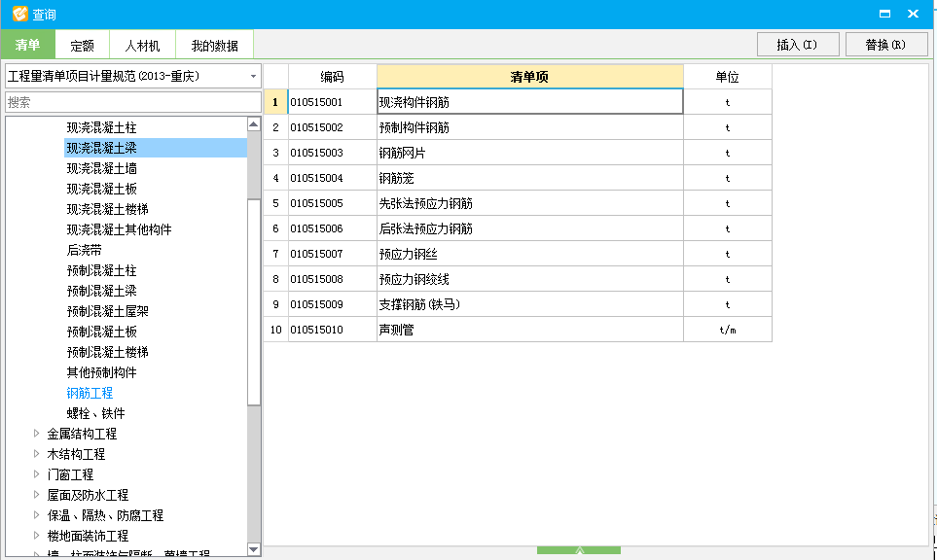Click row number 7 header

coord(275,254)
